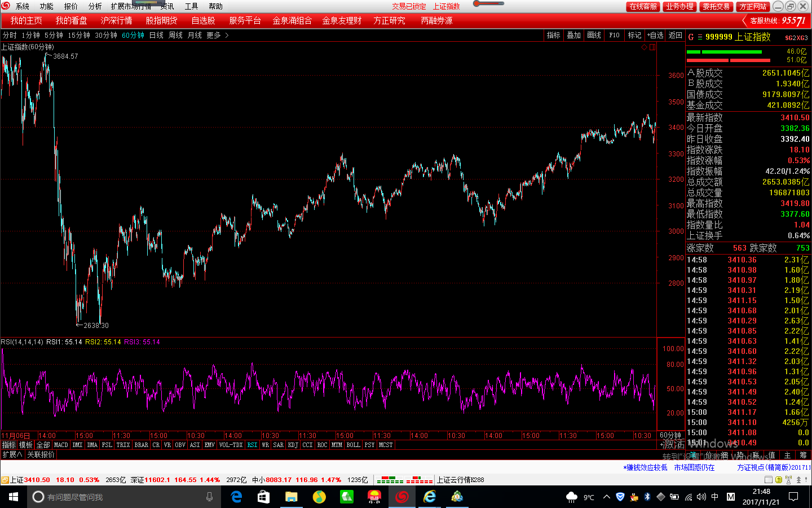Click the yellow round icon in the status bar
812x508 pixels.
point(779,480)
